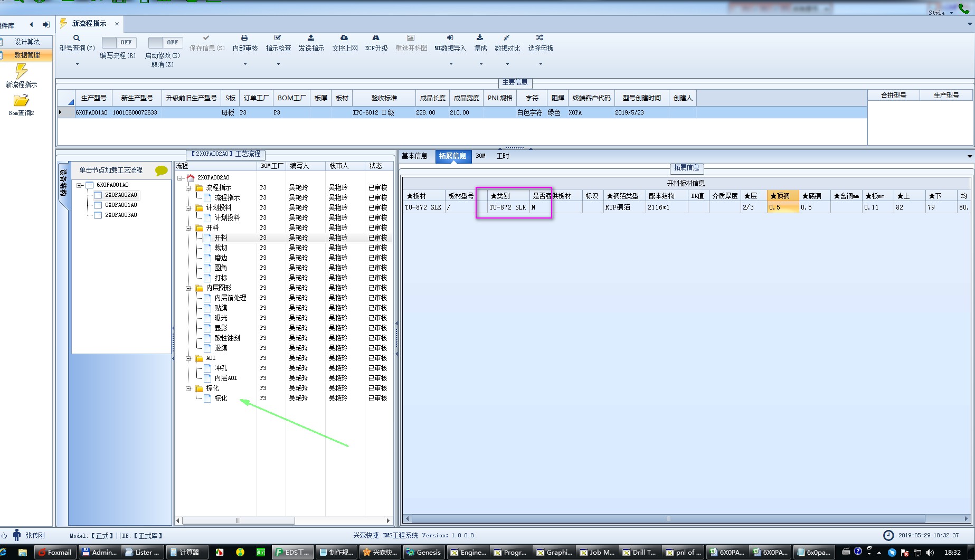Click the clock icon in status bar
The height and width of the screenshot is (560, 975).
(888, 535)
